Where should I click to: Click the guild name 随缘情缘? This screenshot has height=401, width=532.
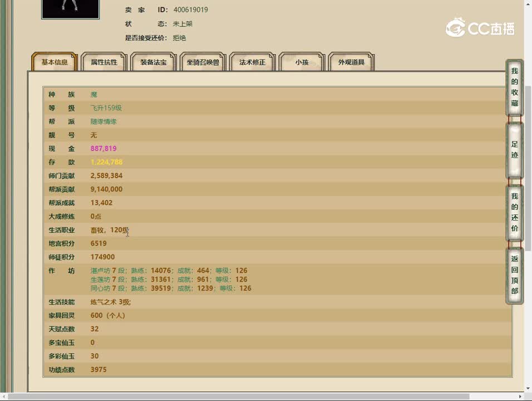(x=104, y=121)
